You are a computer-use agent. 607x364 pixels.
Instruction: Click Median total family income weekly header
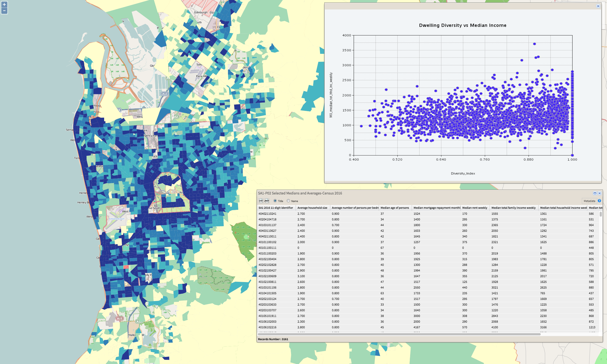(x=513, y=208)
